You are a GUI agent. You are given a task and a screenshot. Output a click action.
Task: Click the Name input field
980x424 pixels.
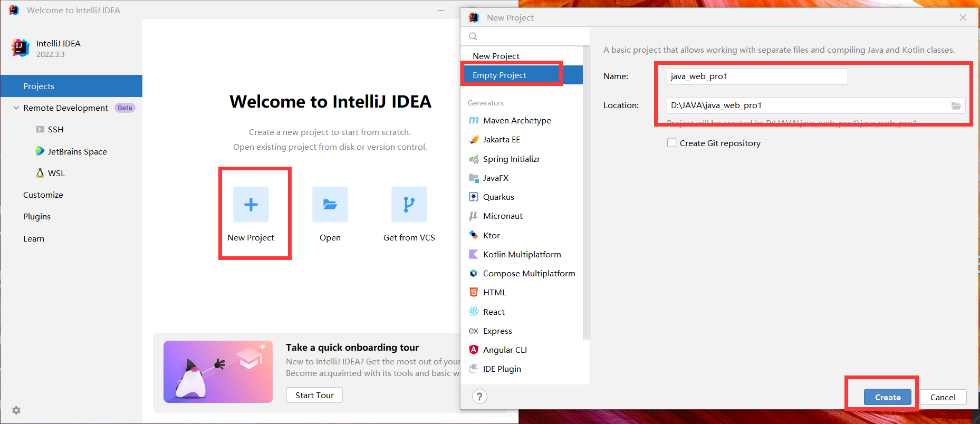coord(757,76)
